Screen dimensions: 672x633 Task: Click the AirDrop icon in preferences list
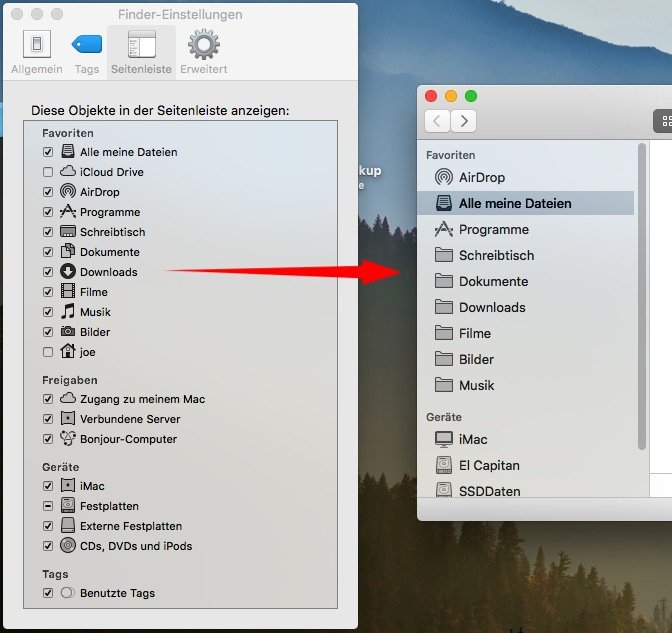[x=68, y=192]
